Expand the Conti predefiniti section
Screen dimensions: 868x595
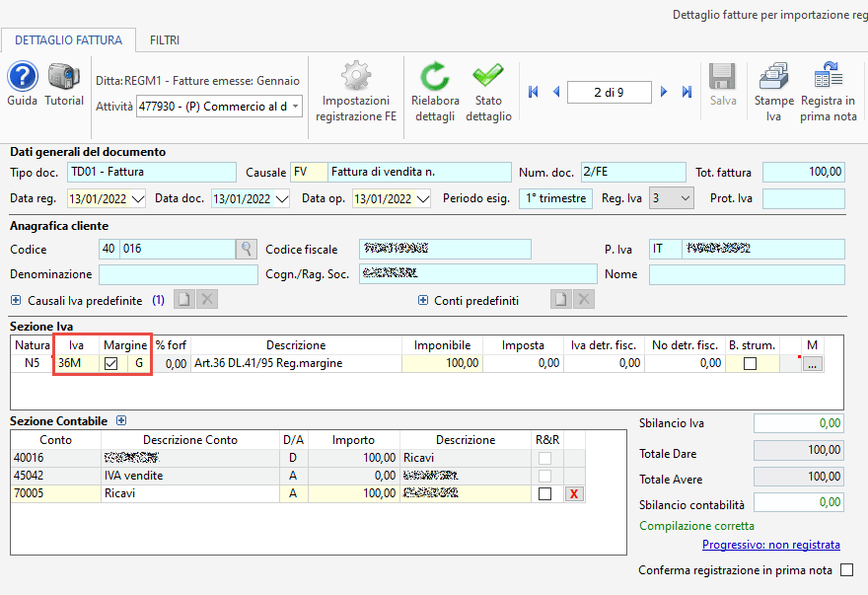point(423,300)
